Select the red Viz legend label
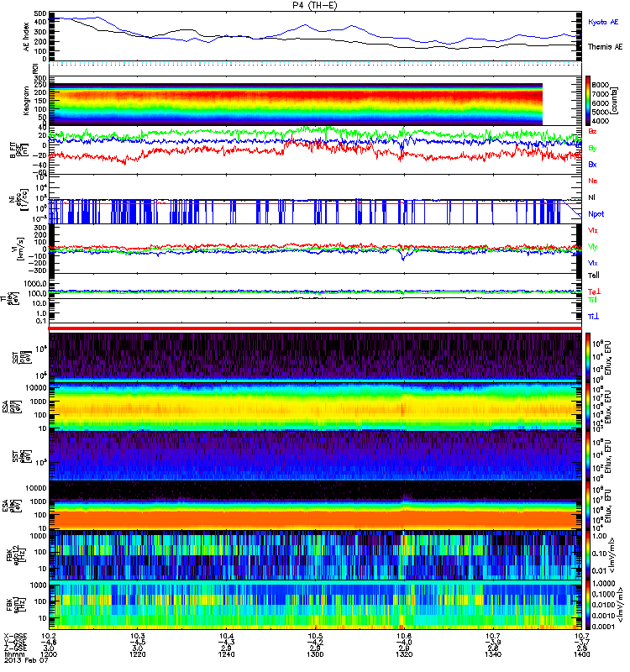630x672 pixels. coord(593,230)
